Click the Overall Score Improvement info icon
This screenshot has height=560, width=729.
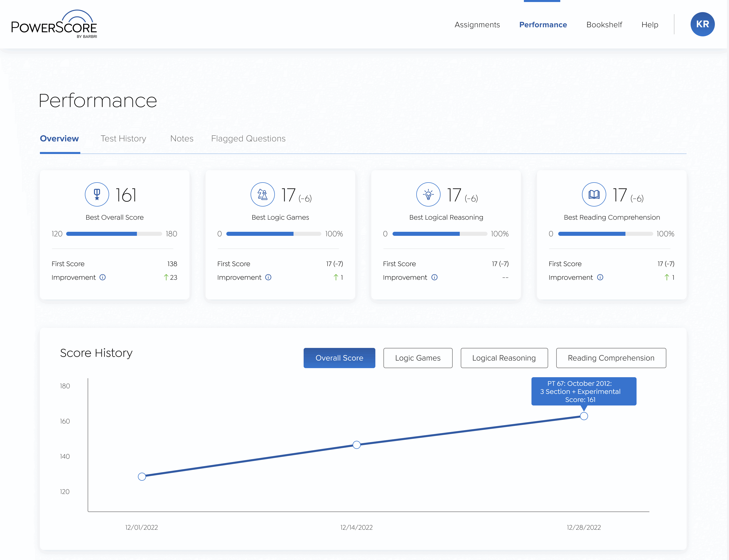click(x=103, y=277)
